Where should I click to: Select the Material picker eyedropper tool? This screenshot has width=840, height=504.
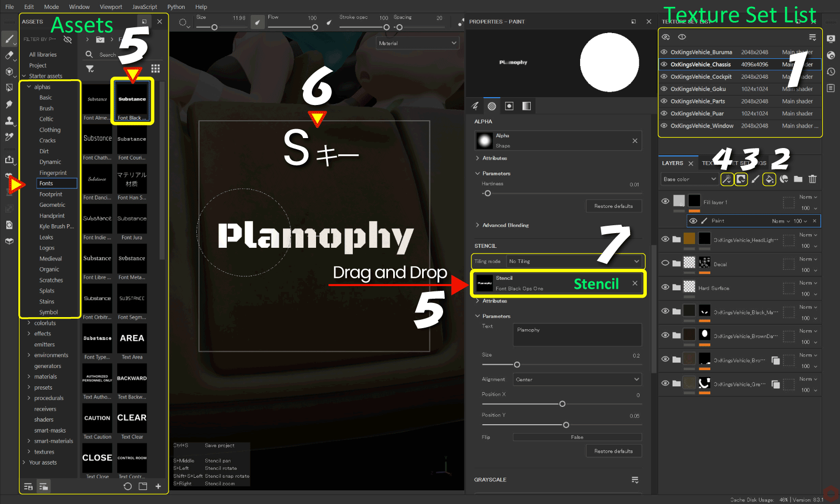coord(9,136)
